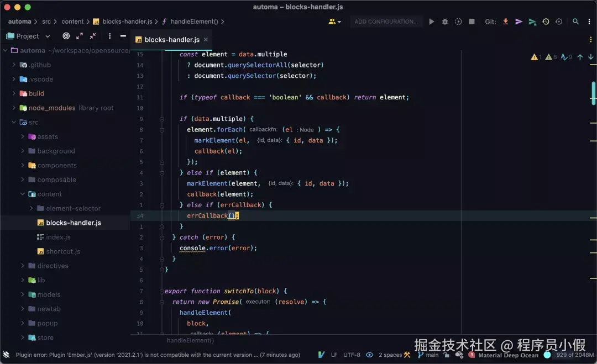This screenshot has width=597, height=364.
Task: Expand the .vscode folder
Action: [x=14, y=79]
